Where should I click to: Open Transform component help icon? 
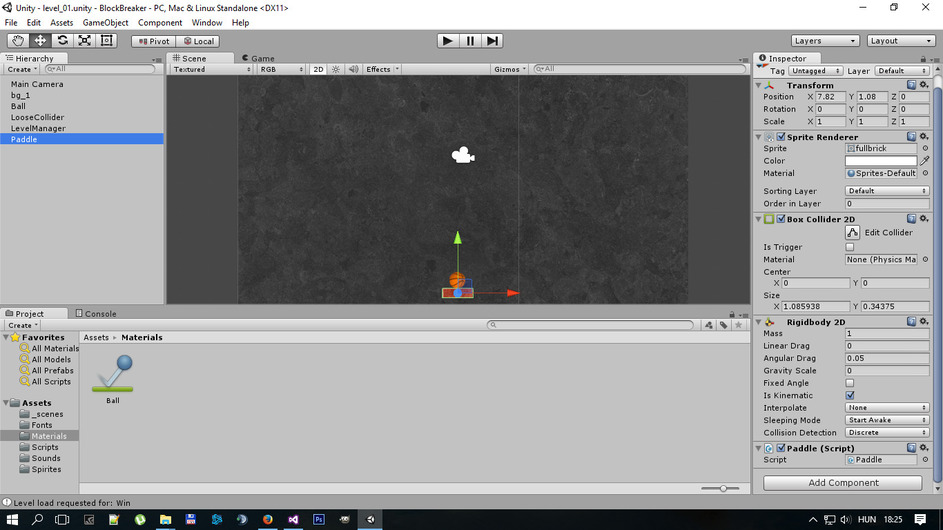pyautogui.click(x=912, y=85)
